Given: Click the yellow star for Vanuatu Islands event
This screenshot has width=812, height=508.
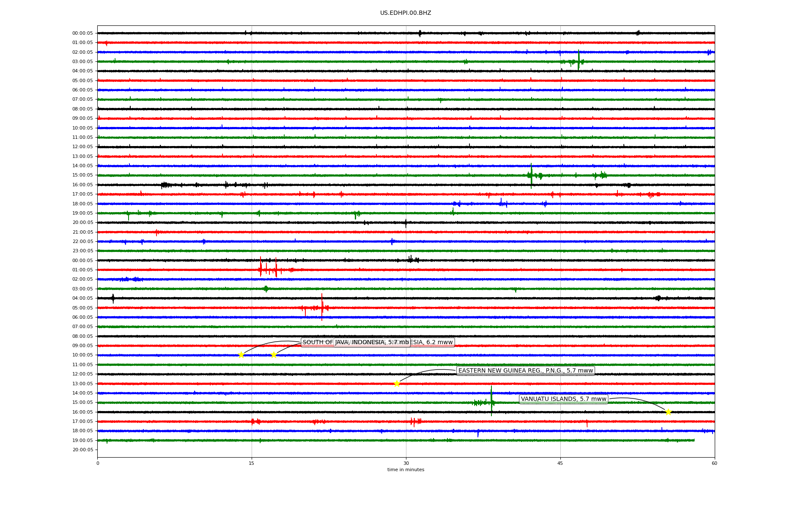Looking at the screenshot, I should 668,412.
